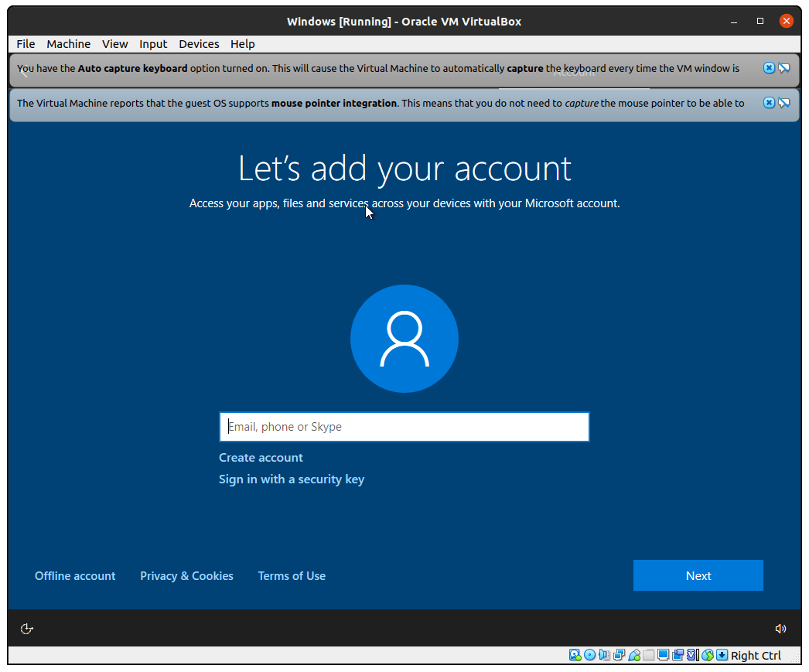Click the keyboard capture arrow icon
This screenshot has width=809, height=672.
pyautogui.click(x=722, y=655)
